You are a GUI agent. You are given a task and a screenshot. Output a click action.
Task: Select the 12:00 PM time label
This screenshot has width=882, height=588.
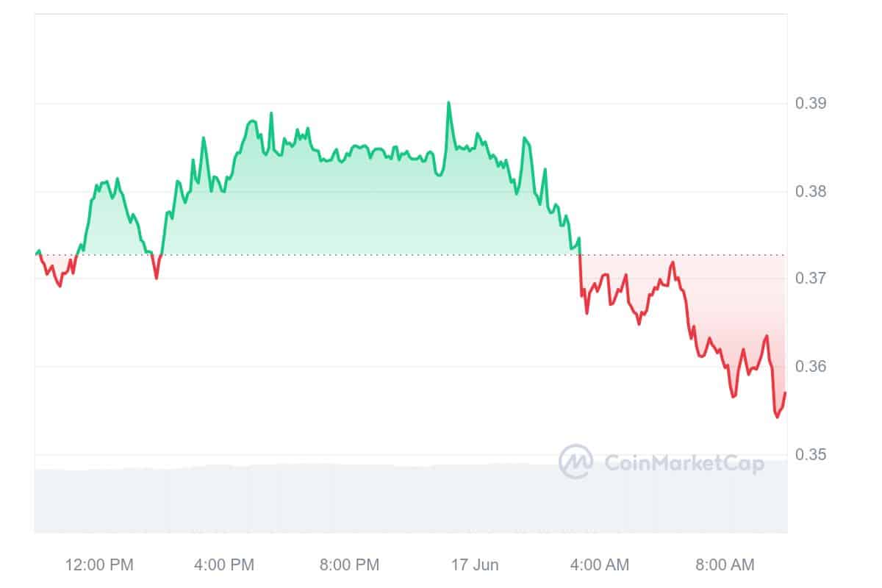click(99, 565)
